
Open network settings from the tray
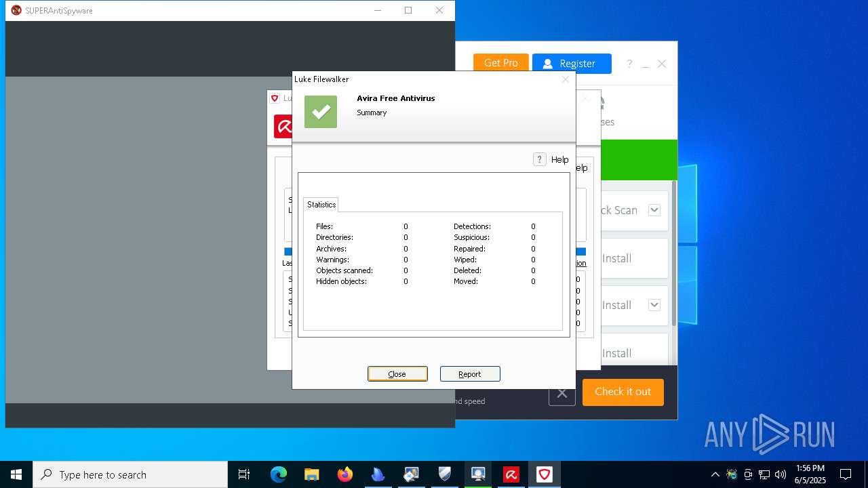coord(764,474)
